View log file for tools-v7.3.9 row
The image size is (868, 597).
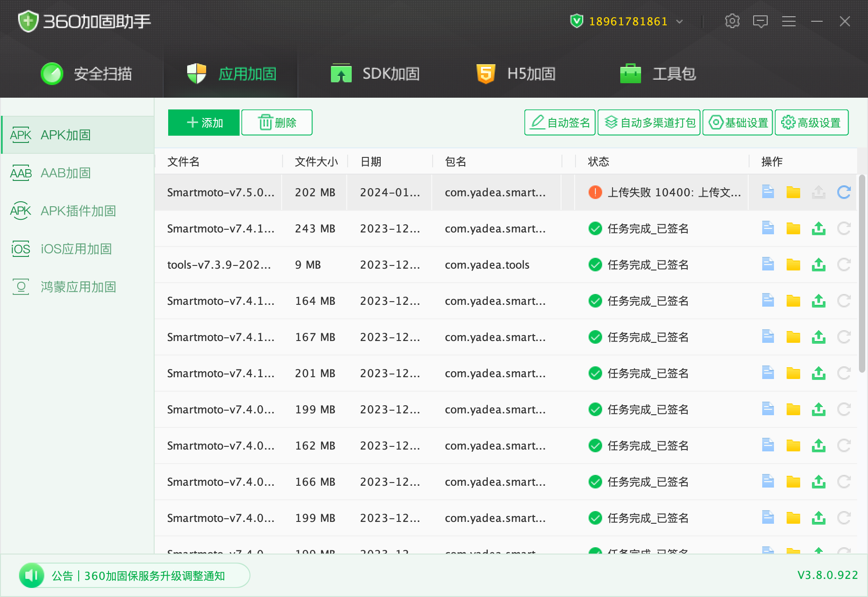click(768, 264)
